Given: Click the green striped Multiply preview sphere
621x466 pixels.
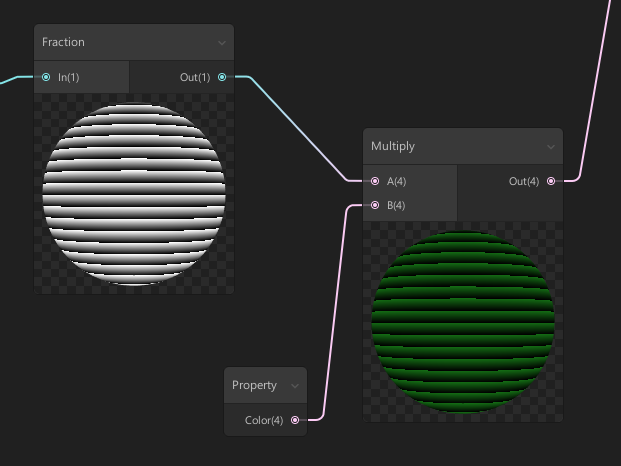Looking at the screenshot, I should point(463,322).
